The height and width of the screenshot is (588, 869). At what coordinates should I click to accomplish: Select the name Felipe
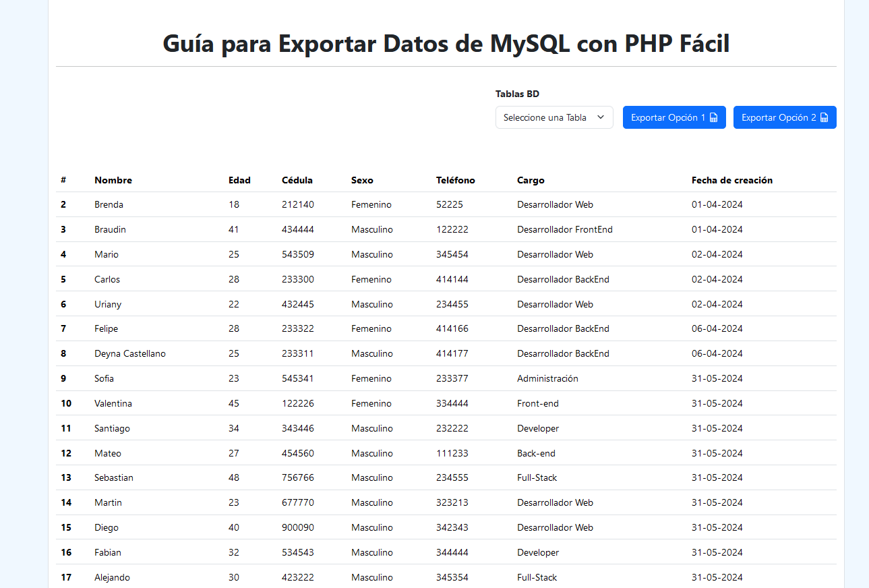[x=106, y=328]
